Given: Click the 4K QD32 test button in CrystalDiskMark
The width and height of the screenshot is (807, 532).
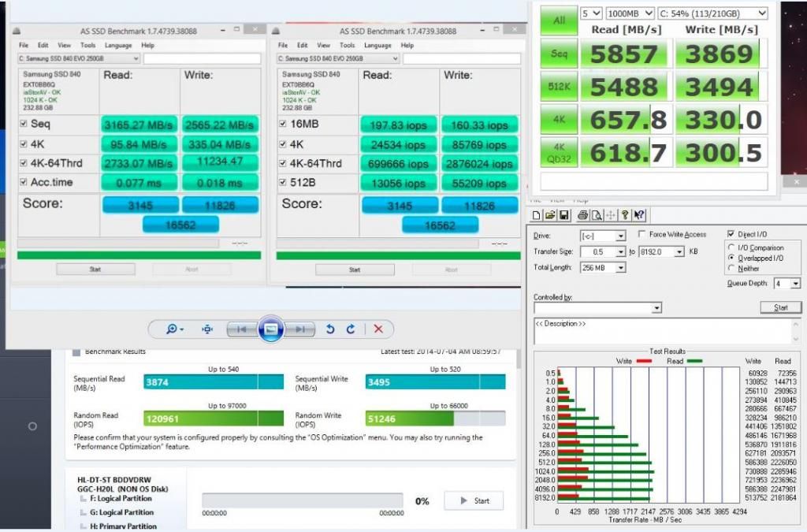Looking at the screenshot, I should click(x=559, y=152).
